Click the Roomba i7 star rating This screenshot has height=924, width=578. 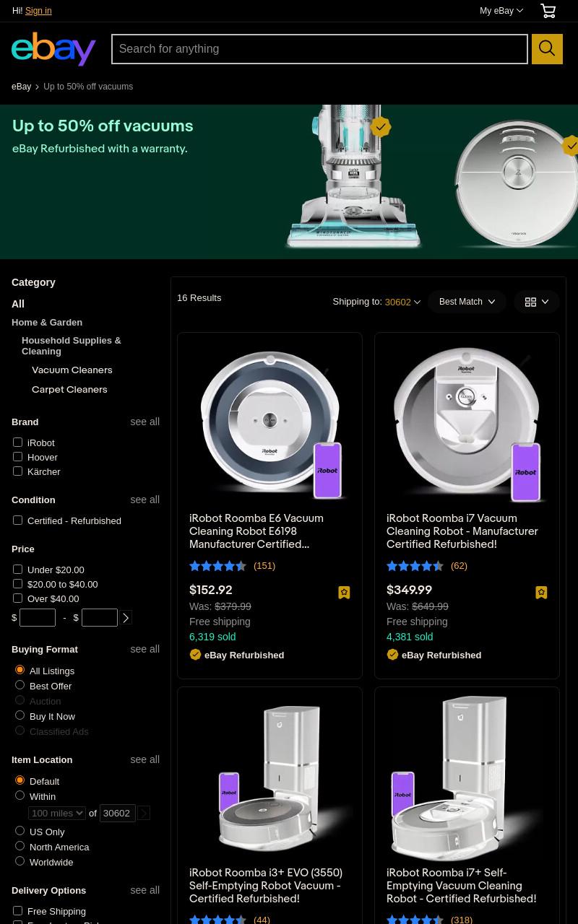tap(415, 566)
